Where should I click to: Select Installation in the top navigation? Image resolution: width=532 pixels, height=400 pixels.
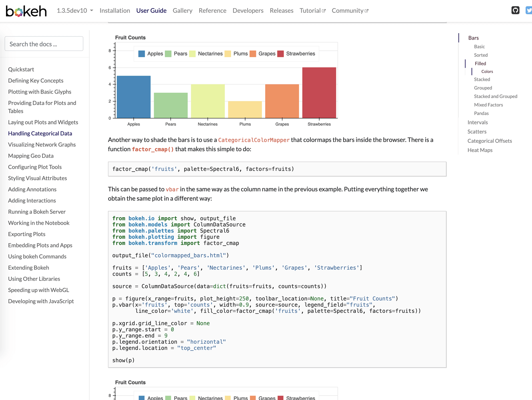pyautogui.click(x=115, y=10)
